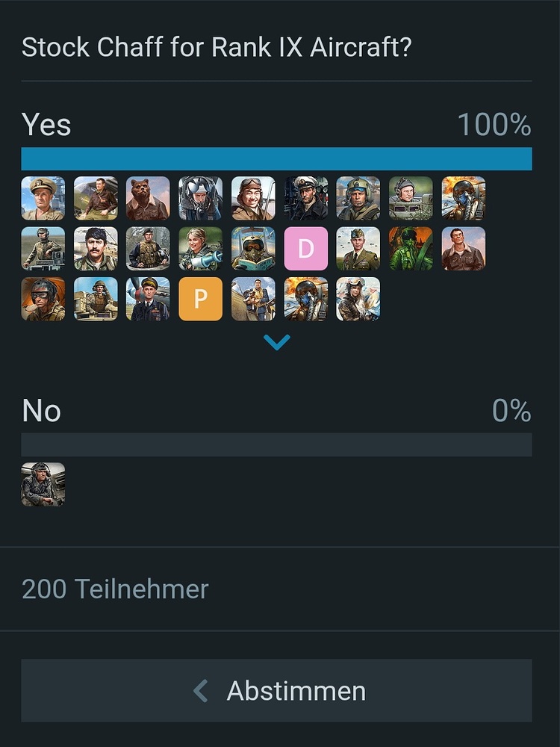The image size is (560, 747).
Task: Click the naval officer in white cap avatar
Action: coord(305,199)
